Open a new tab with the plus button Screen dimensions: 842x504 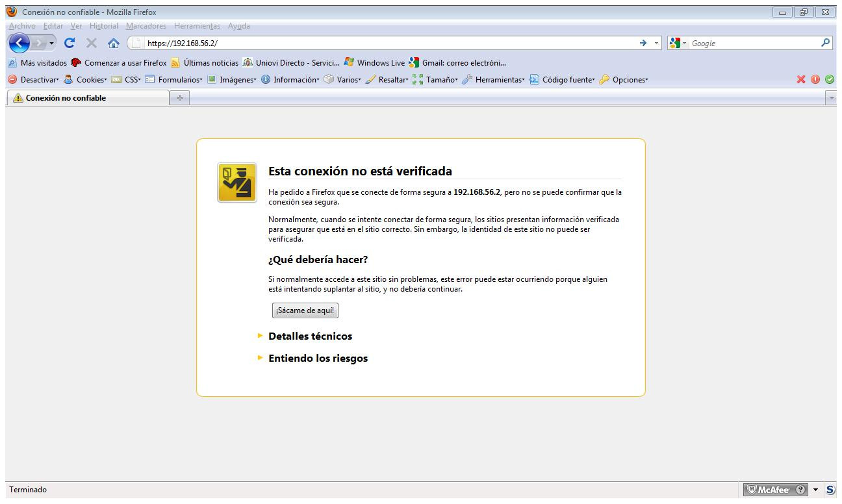tap(179, 98)
